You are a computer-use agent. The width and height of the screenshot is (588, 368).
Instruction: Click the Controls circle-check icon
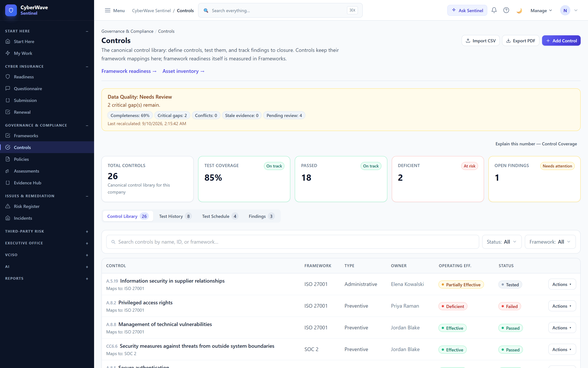pos(8,147)
